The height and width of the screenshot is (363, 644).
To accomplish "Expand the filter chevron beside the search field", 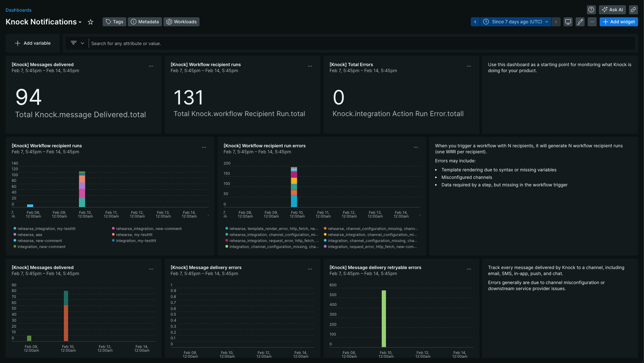I will point(82,43).
